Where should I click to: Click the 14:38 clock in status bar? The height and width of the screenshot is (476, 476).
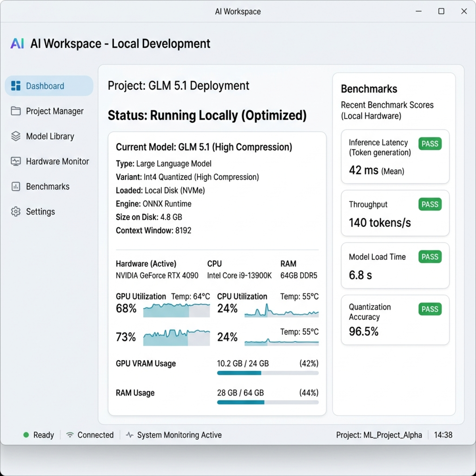tap(443, 435)
